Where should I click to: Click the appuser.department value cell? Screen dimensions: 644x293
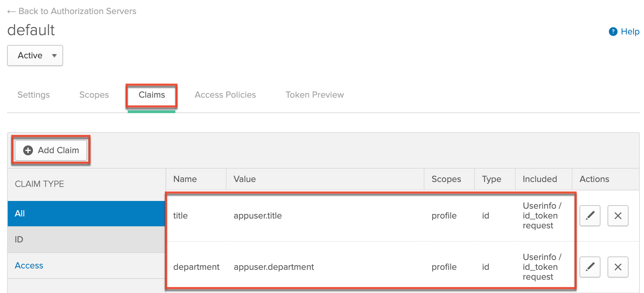coord(274,267)
